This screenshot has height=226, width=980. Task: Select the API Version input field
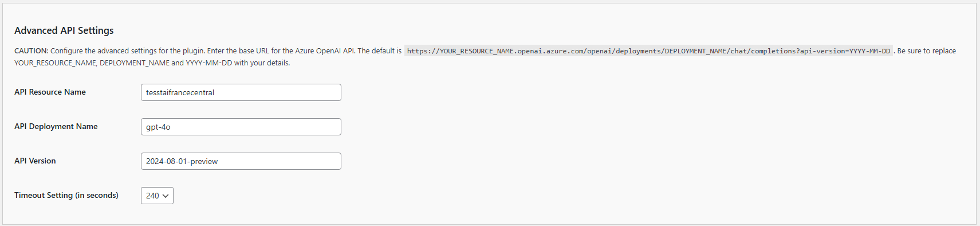(x=241, y=161)
